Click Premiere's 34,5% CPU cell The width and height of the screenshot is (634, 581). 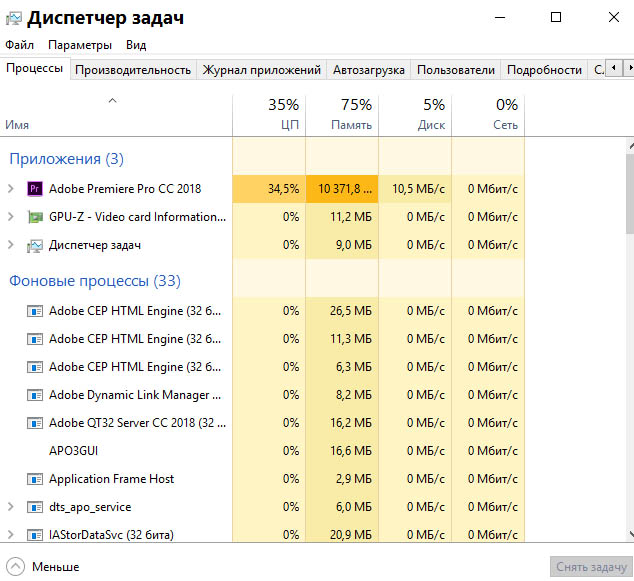[269, 189]
